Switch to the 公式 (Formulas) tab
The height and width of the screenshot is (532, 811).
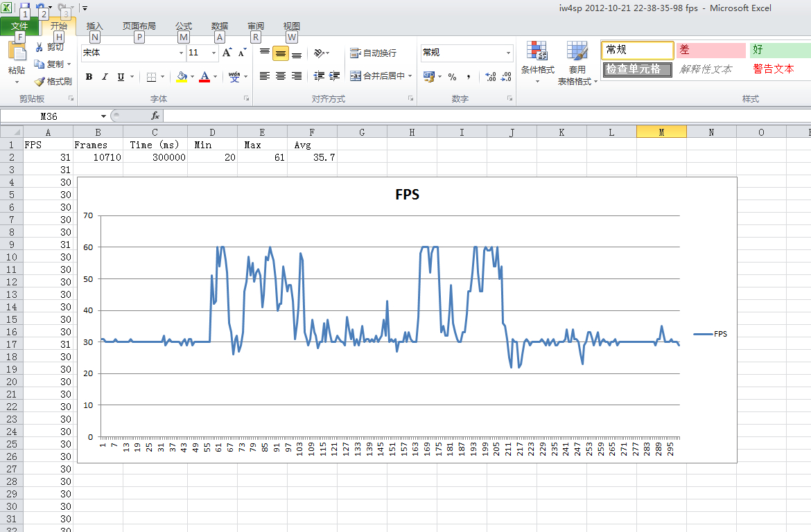[184, 26]
